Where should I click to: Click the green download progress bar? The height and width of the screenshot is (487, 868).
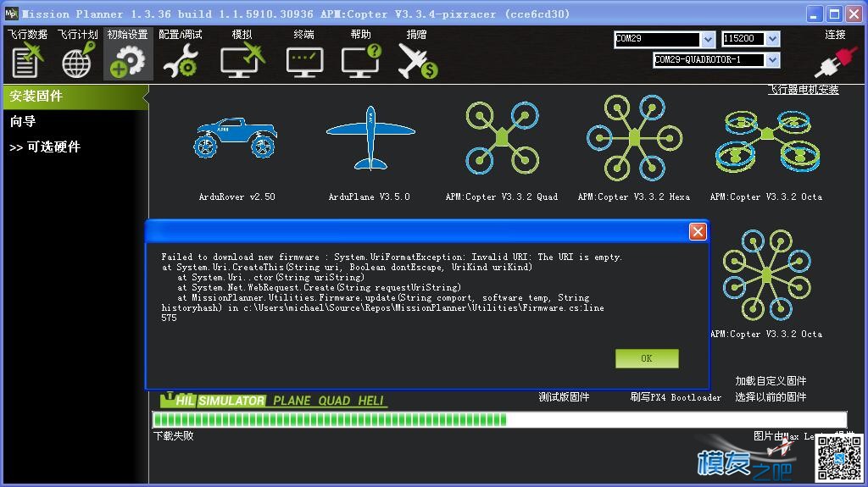point(499,419)
